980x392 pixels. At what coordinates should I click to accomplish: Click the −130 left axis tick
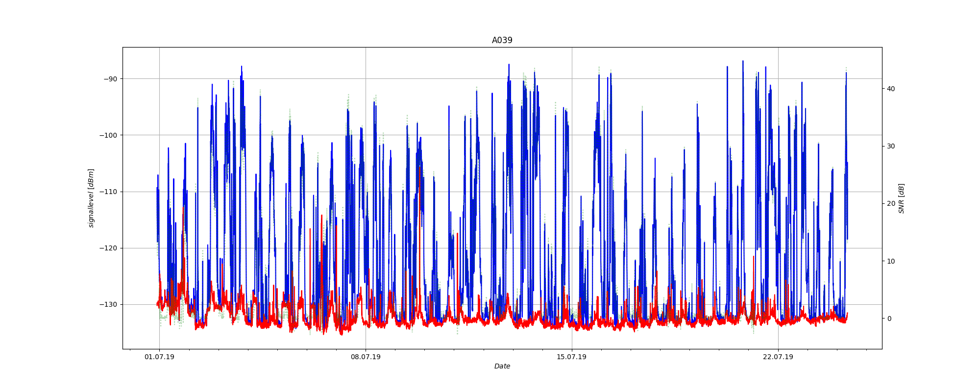coord(108,304)
